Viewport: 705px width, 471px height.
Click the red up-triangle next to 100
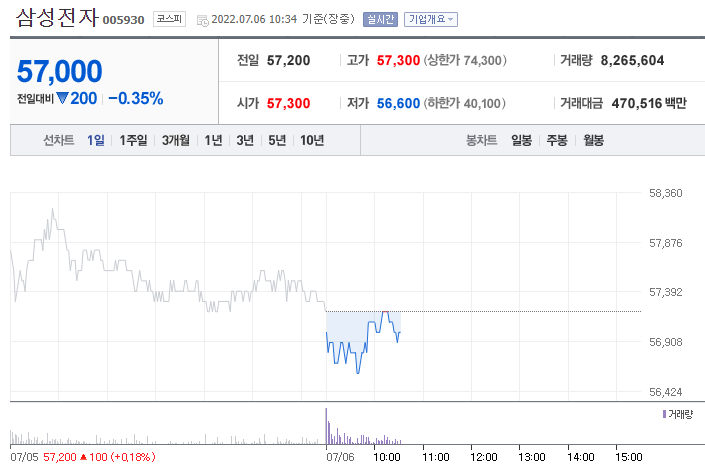pyautogui.click(x=83, y=457)
